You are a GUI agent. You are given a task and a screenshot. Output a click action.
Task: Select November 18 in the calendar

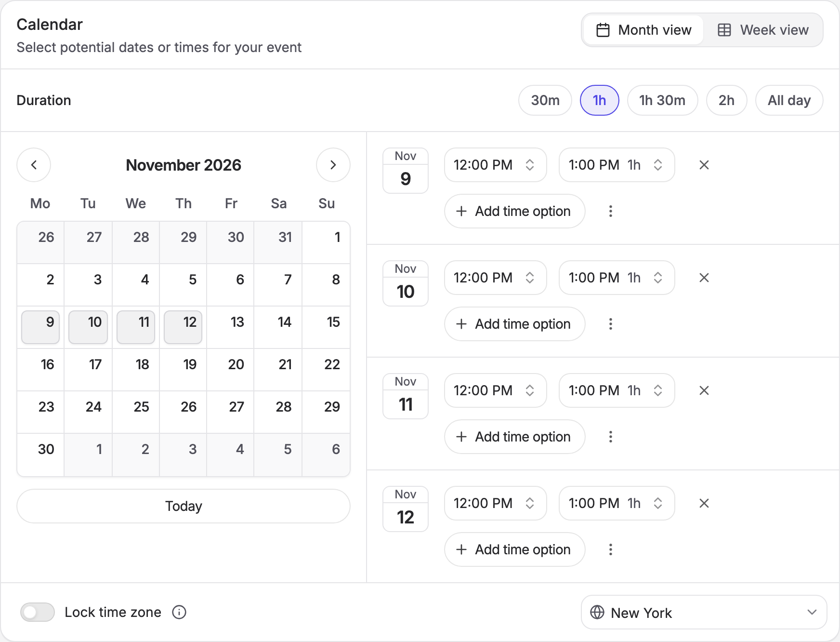136,370
